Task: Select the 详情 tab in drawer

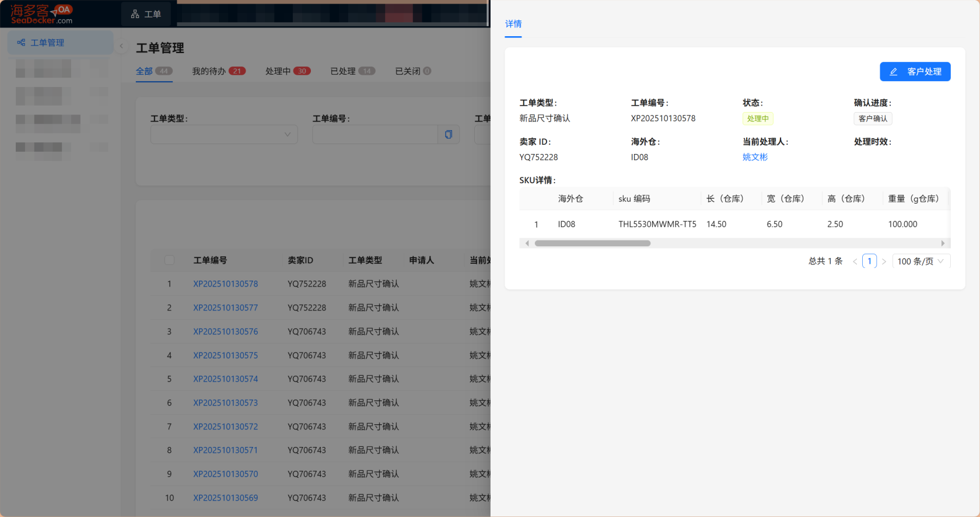Action: 513,24
